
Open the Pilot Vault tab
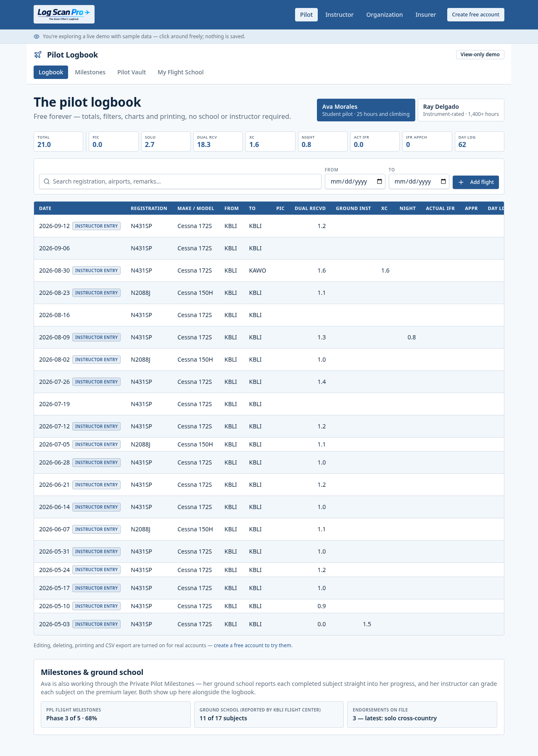(x=132, y=72)
